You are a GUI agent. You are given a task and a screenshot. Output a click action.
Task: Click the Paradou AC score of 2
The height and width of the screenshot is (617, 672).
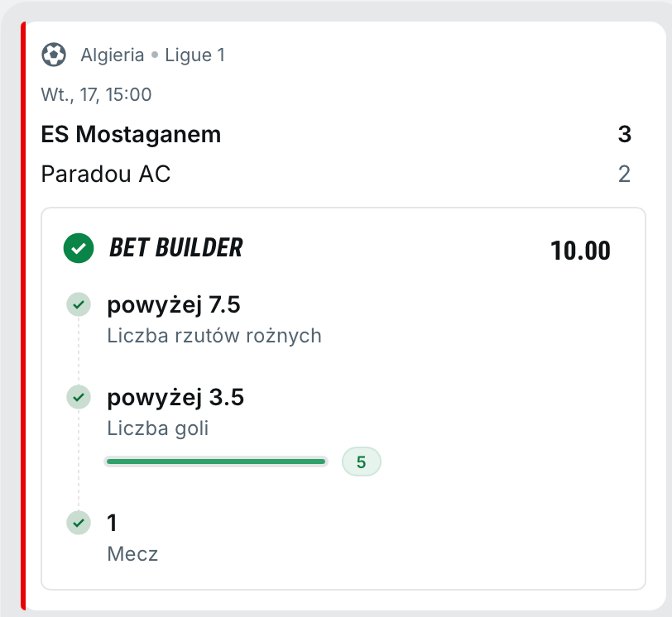[624, 174]
